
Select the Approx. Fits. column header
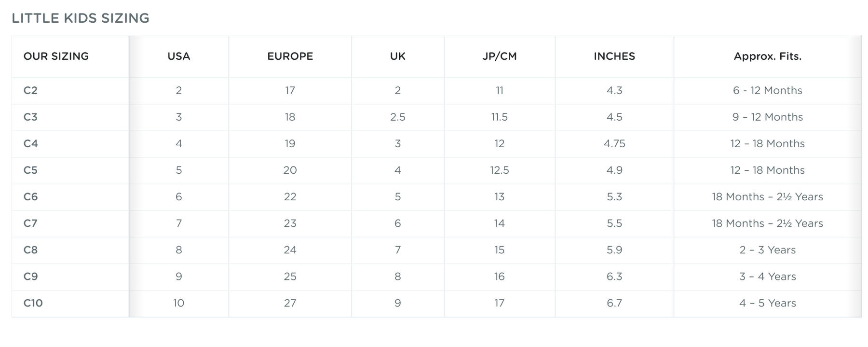pos(767,56)
